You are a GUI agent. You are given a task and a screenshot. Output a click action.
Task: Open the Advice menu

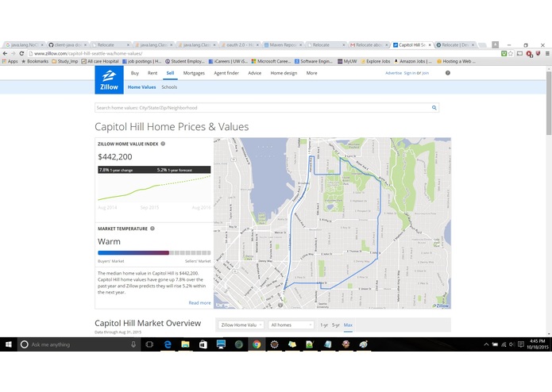coord(254,73)
